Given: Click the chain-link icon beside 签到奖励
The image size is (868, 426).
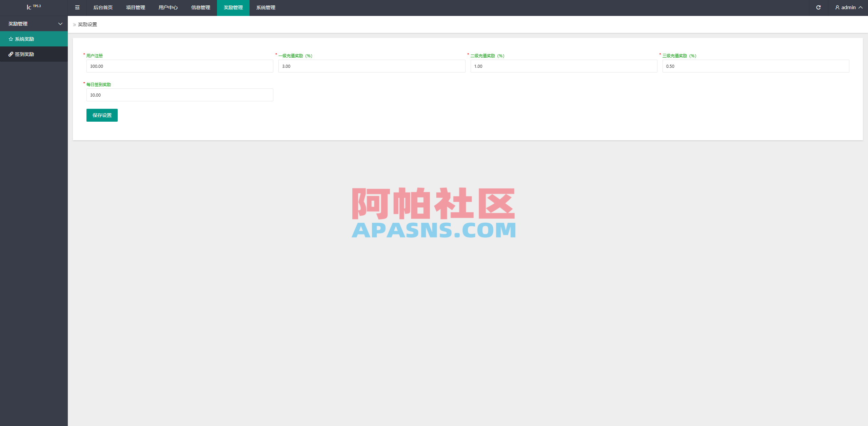Looking at the screenshot, I should pos(10,54).
